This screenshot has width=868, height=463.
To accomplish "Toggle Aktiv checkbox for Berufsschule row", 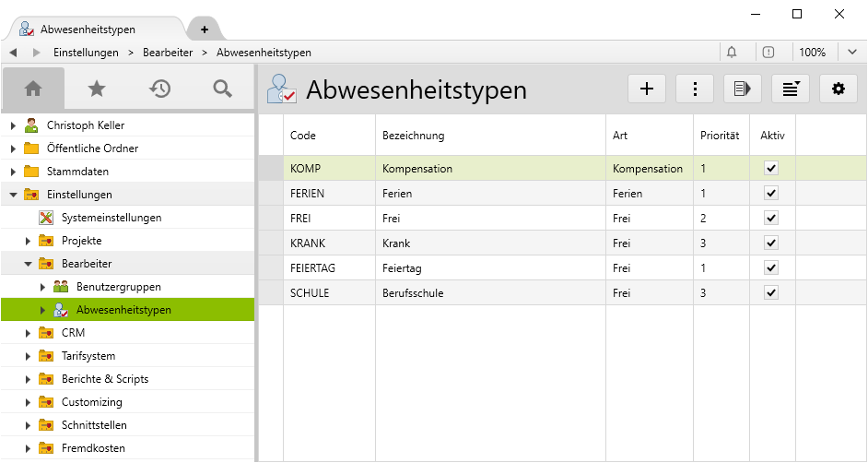I will click(771, 293).
